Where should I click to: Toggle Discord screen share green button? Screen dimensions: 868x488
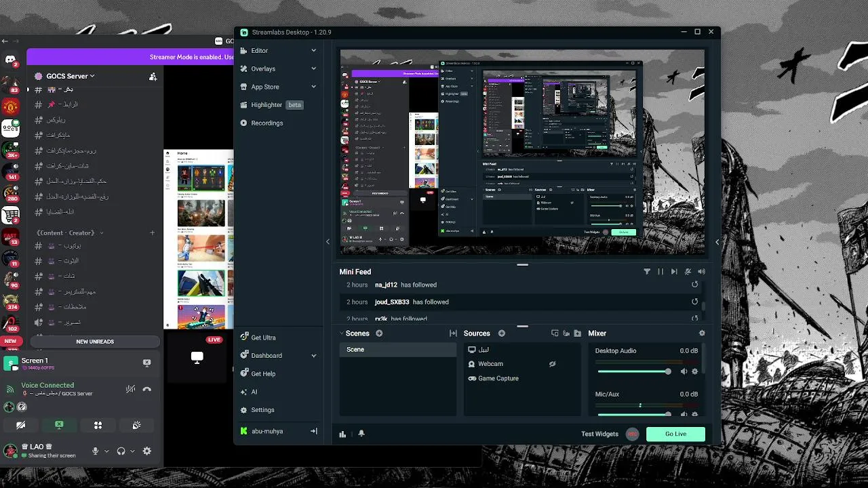point(59,425)
